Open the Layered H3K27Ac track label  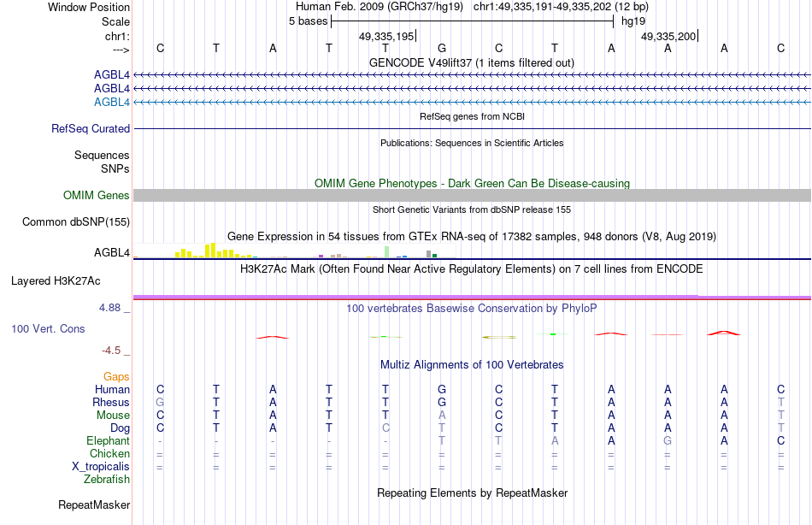(56, 281)
